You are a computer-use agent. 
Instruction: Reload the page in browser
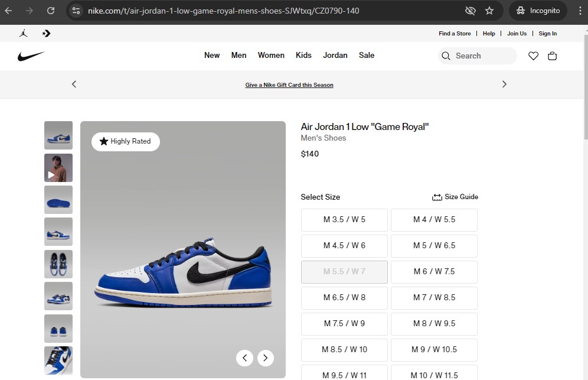(x=51, y=11)
